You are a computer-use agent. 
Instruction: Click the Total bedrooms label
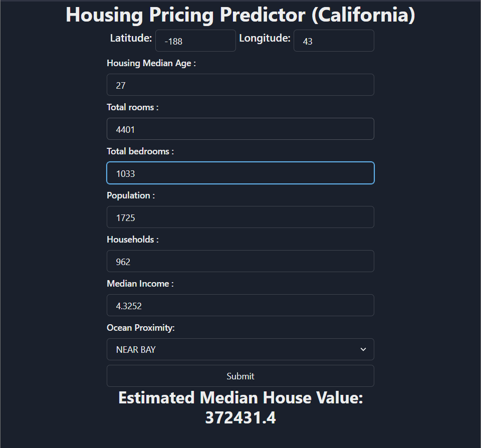[140, 151]
